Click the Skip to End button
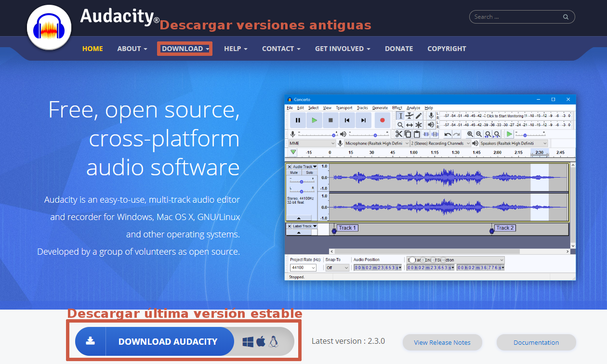The height and width of the screenshot is (364, 607). coord(363,120)
